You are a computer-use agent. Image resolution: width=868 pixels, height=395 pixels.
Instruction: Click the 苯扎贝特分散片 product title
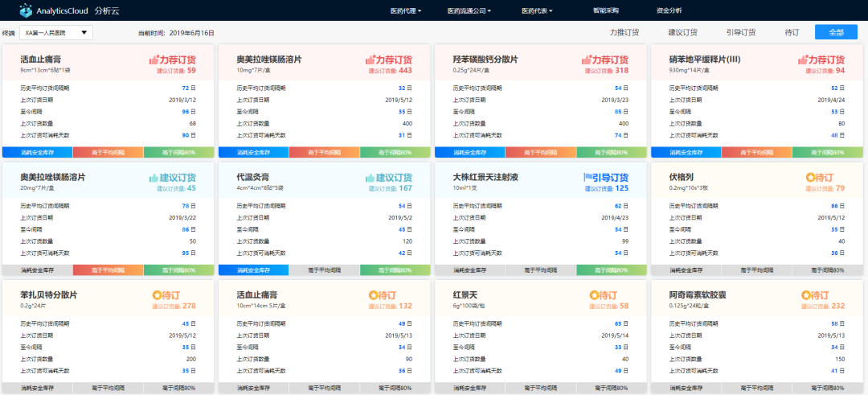(x=48, y=295)
